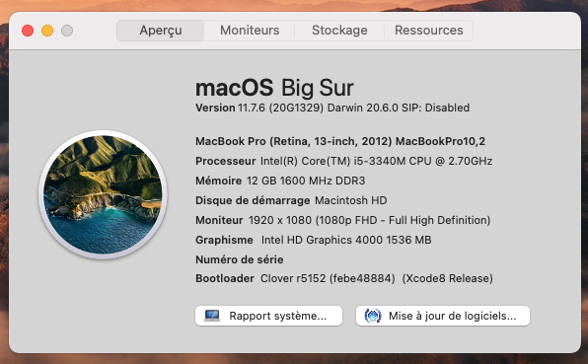The height and width of the screenshot is (364, 588).
Task: Open the Moniteurs tab
Action: click(250, 31)
